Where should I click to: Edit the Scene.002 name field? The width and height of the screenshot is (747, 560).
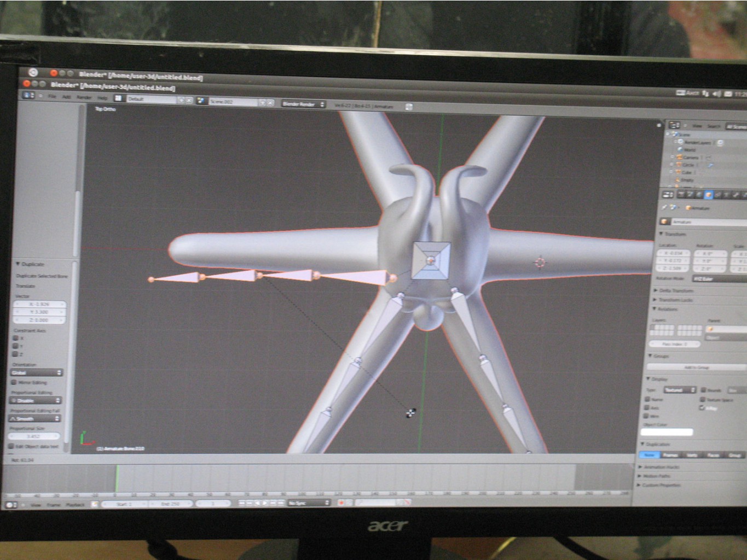click(x=233, y=102)
